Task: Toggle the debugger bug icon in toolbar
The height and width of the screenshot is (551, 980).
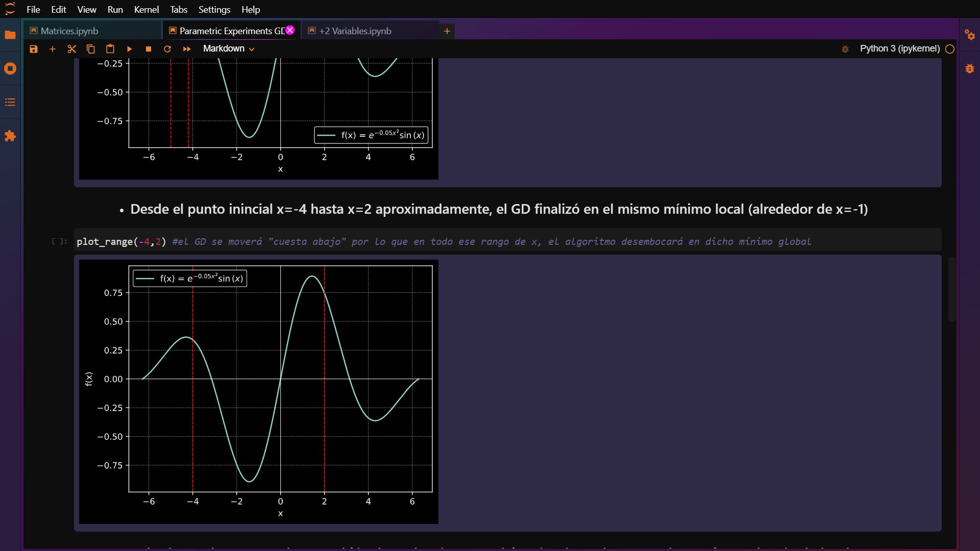Action: pos(845,49)
